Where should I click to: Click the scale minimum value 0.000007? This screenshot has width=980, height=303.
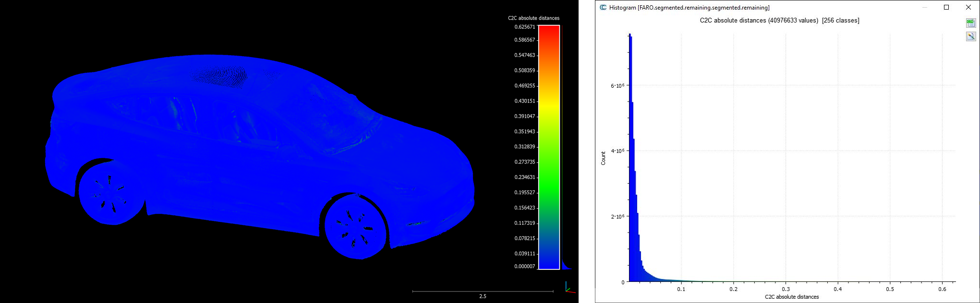tap(525, 267)
